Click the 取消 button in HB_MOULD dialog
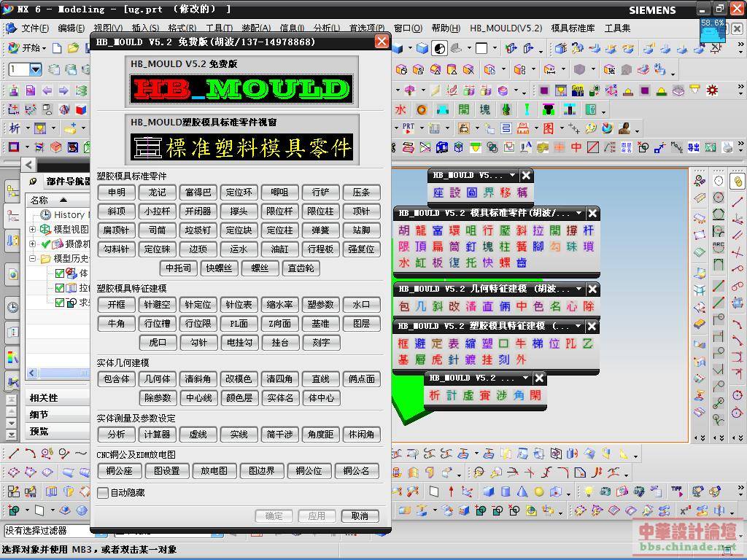This screenshot has height=560, width=747. pos(360,516)
